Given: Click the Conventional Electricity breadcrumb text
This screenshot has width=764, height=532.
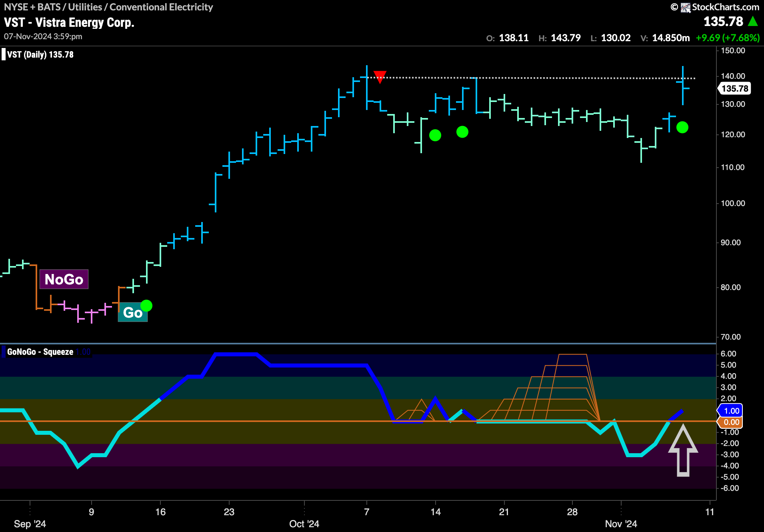Looking at the screenshot, I should pos(161,7).
